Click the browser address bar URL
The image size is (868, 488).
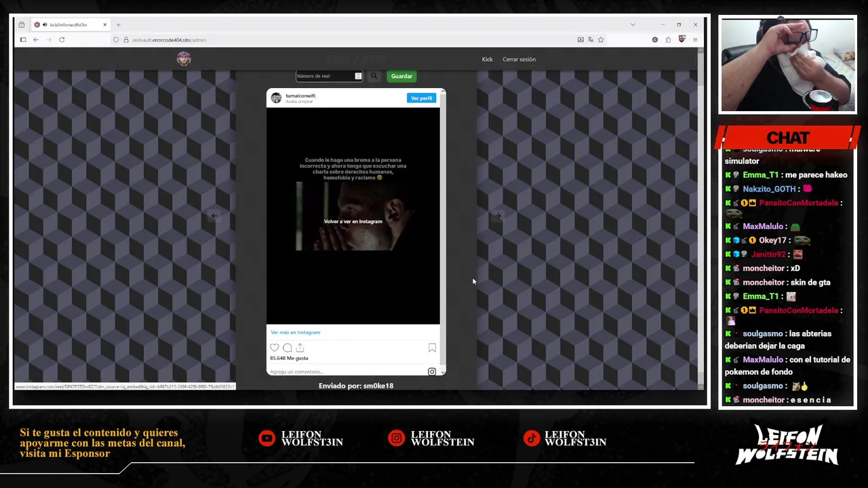click(170, 40)
